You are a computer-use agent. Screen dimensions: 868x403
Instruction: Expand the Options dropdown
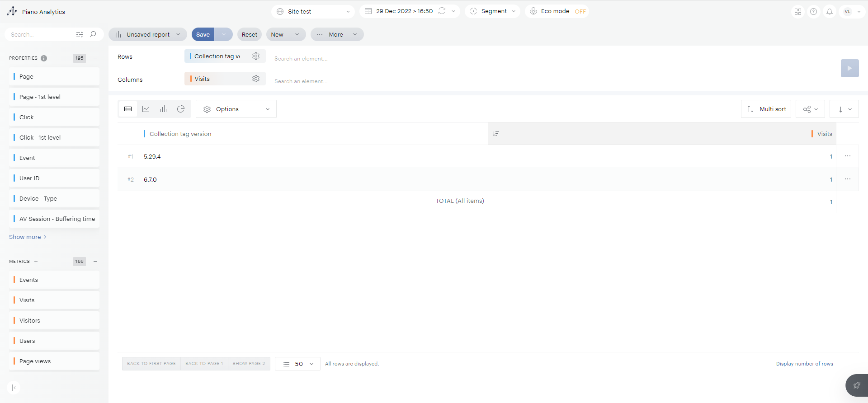(x=236, y=109)
